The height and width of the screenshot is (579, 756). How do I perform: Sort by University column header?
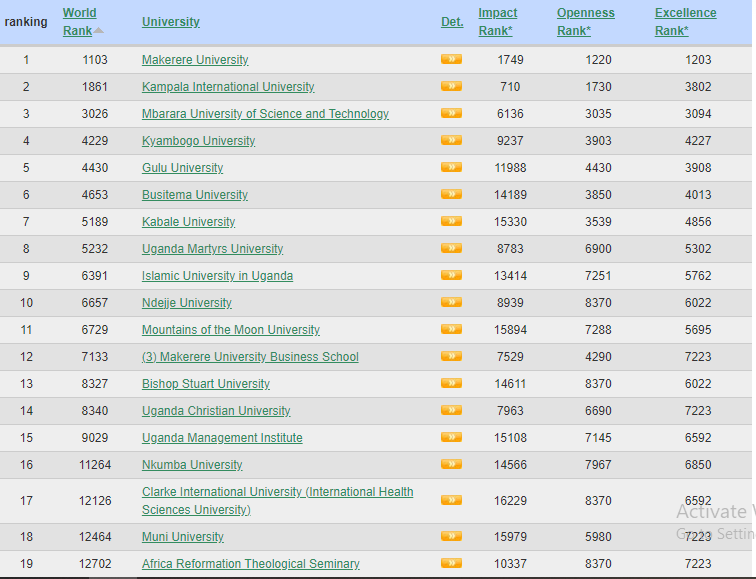click(171, 22)
